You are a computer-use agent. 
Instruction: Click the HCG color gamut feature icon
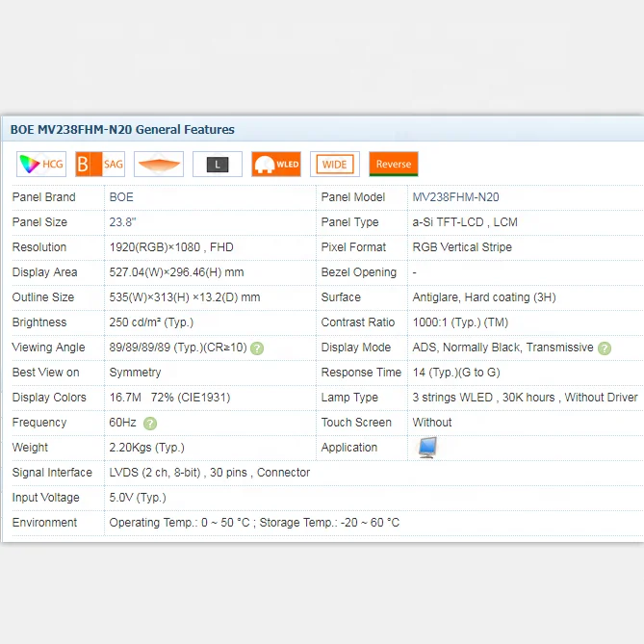click(41, 165)
